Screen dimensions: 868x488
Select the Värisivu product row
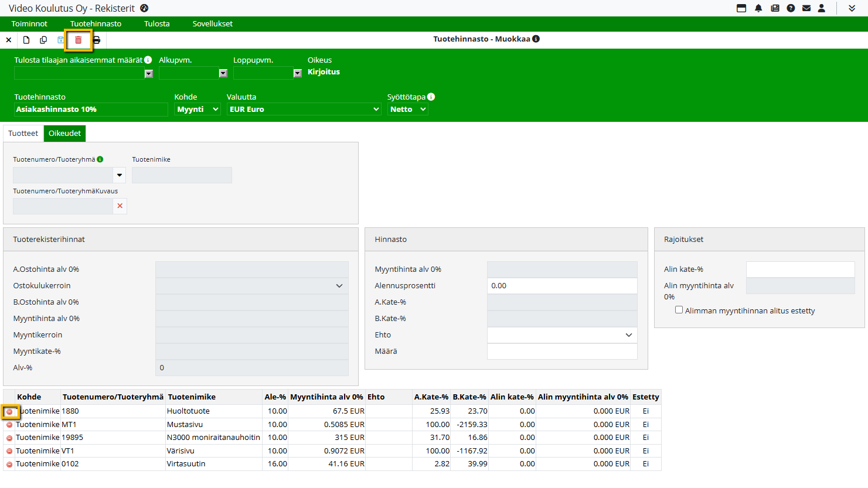180,451
